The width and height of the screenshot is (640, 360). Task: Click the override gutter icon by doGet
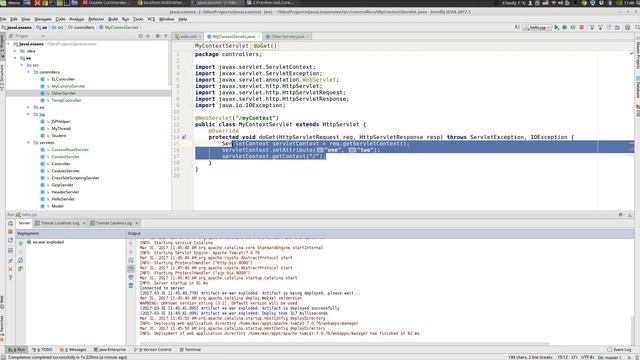pyautogui.click(x=184, y=137)
